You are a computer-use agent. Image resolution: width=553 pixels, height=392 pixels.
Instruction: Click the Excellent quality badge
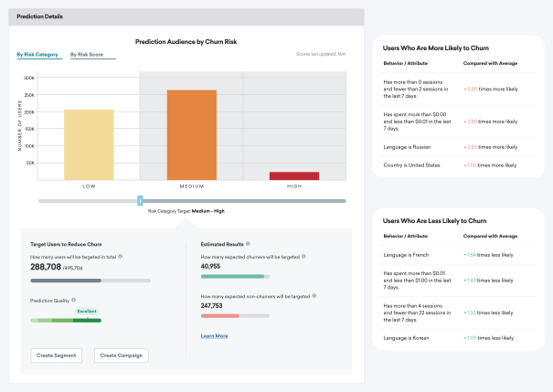[87, 312]
